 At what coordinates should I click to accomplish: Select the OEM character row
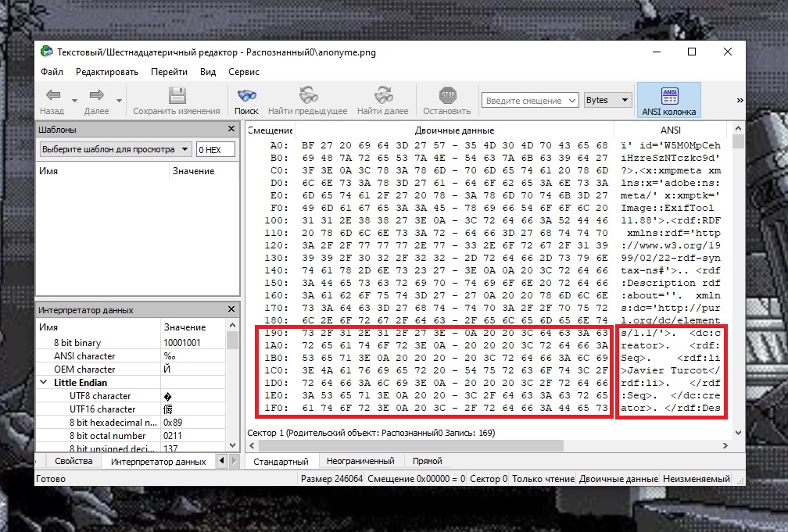coord(131,370)
